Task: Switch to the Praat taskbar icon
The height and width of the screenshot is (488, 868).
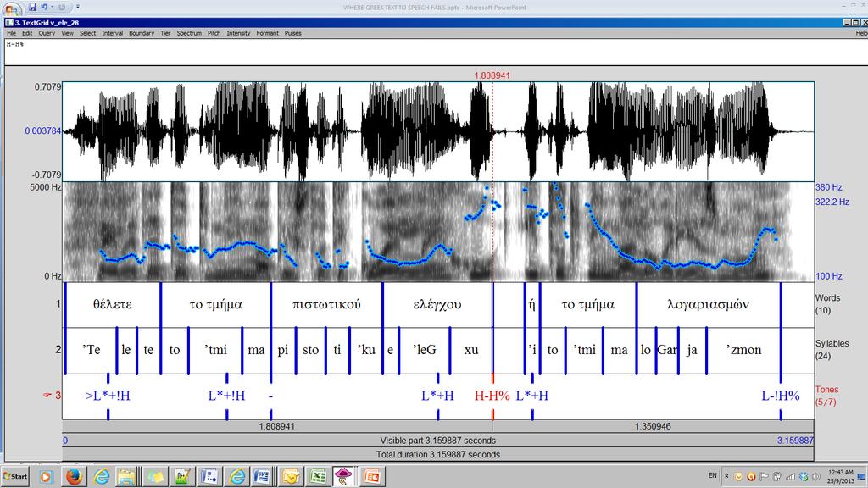Action: (x=344, y=476)
